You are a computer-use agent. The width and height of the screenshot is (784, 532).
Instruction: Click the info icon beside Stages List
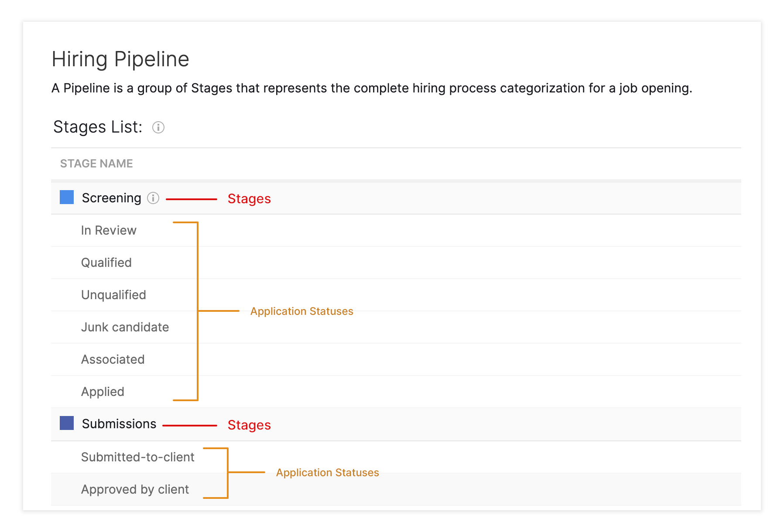[x=158, y=127]
